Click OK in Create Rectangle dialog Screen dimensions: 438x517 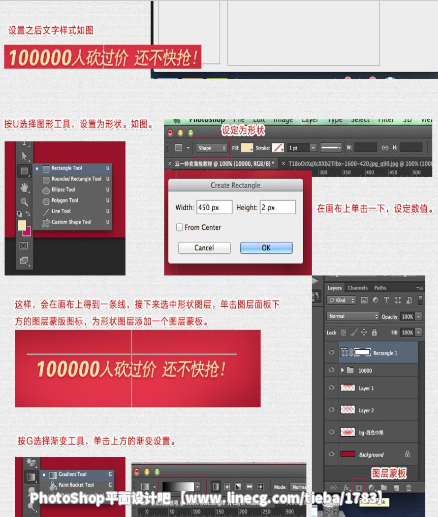266,248
